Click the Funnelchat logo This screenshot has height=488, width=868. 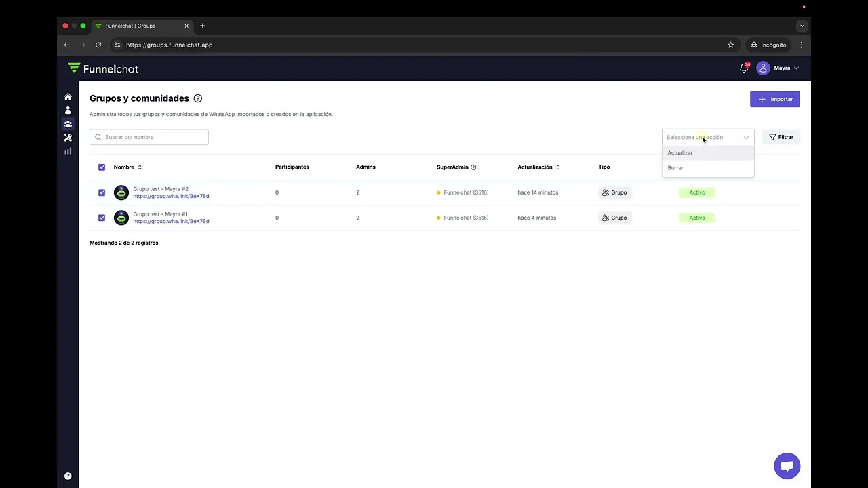[103, 68]
